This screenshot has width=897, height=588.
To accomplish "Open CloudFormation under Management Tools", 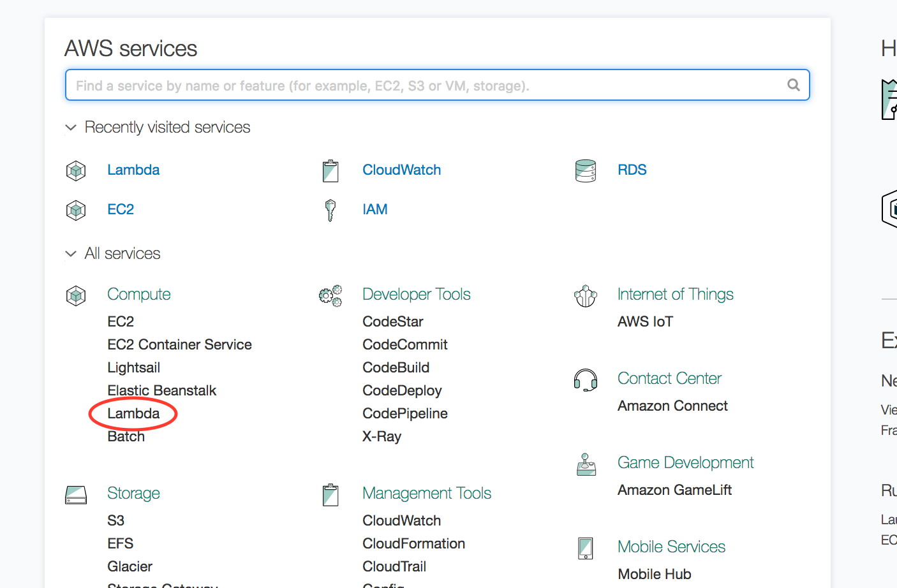I will point(413,543).
